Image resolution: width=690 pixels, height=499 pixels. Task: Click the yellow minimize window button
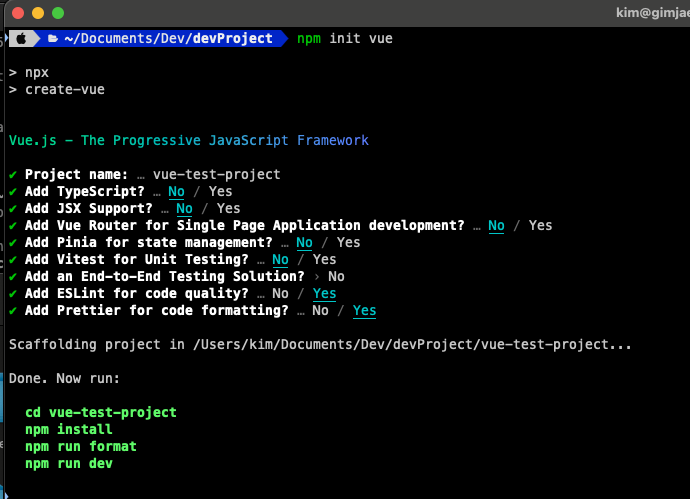(38, 13)
